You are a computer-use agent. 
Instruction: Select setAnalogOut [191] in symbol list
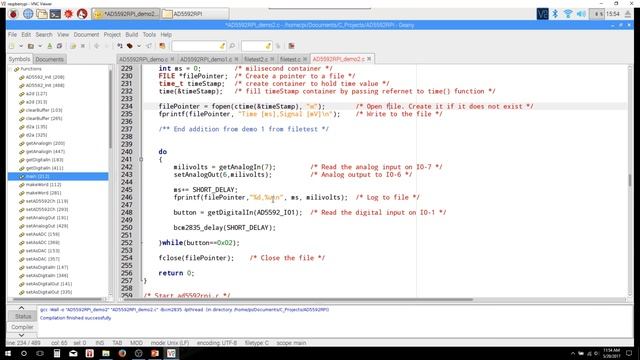[x=47, y=218]
